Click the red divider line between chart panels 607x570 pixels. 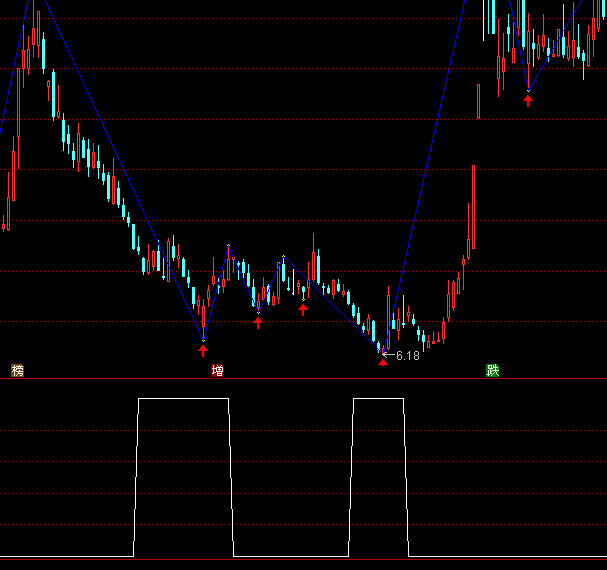pyautogui.click(x=300, y=379)
